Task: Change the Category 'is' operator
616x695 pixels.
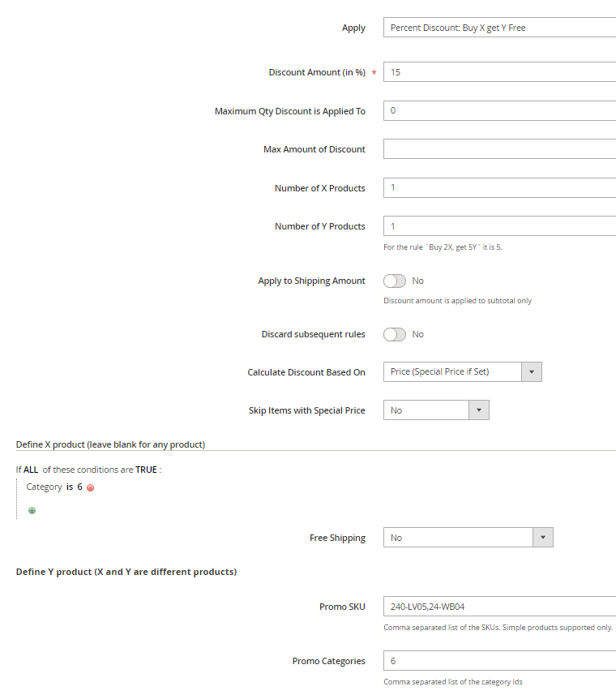Action: [70, 487]
